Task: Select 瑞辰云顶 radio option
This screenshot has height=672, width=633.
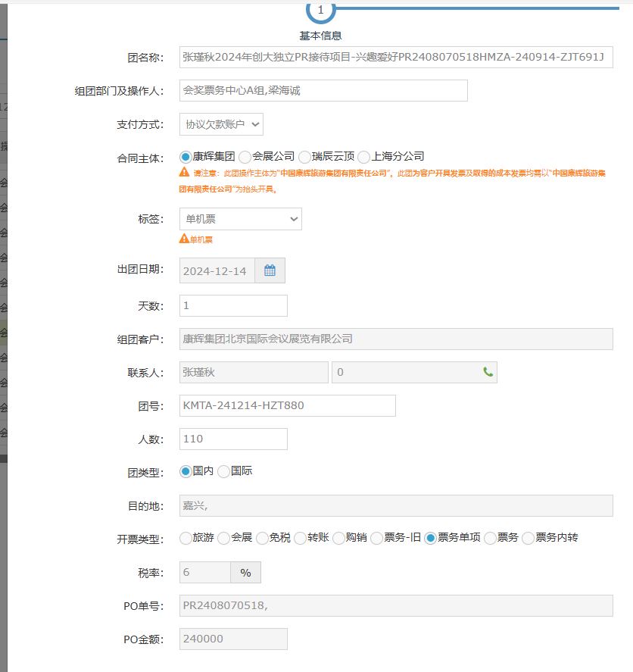Action: (x=305, y=157)
